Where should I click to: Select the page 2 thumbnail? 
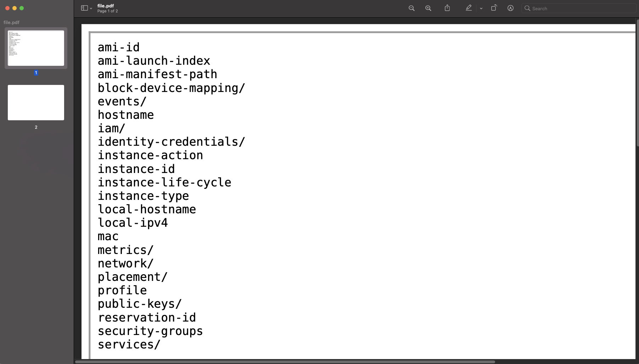[x=35, y=103]
